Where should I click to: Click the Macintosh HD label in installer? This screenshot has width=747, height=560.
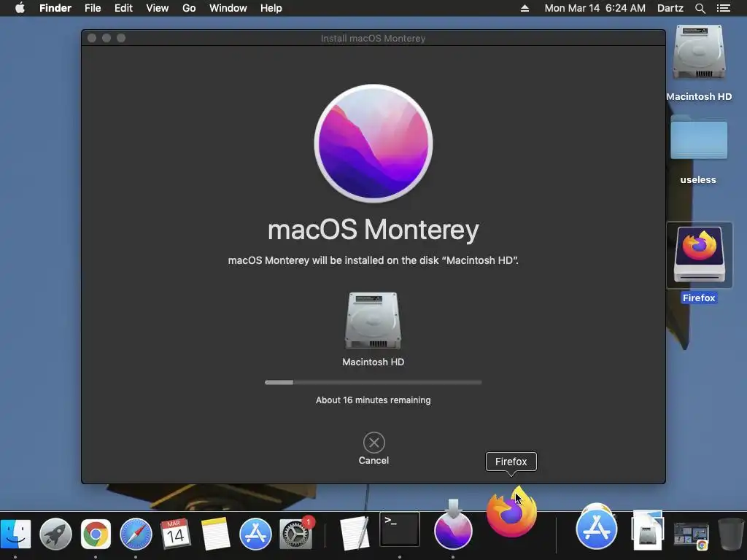(x=373, y=362)
